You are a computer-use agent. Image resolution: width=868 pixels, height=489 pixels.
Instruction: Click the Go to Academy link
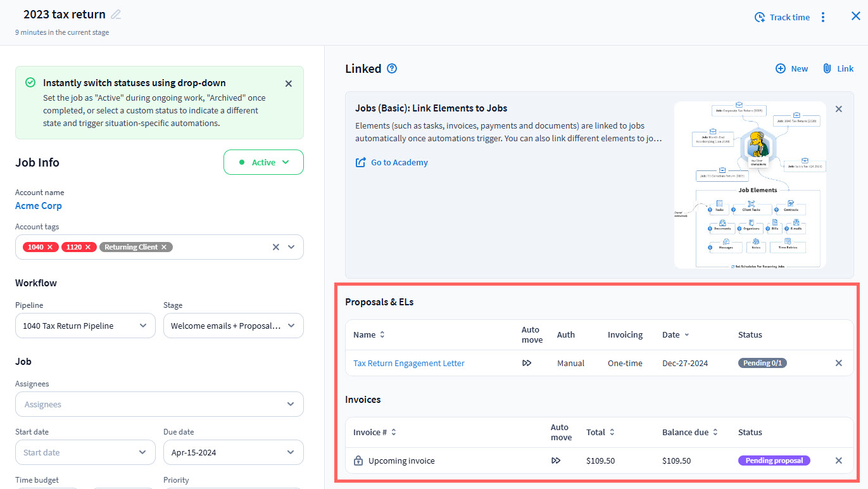pos(399,162)
